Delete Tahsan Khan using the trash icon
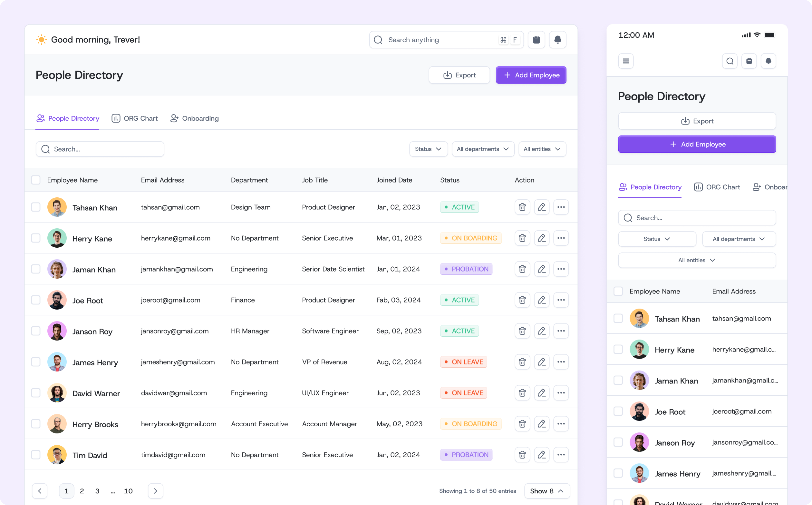 pyautogui.click(x=522, y=207)
